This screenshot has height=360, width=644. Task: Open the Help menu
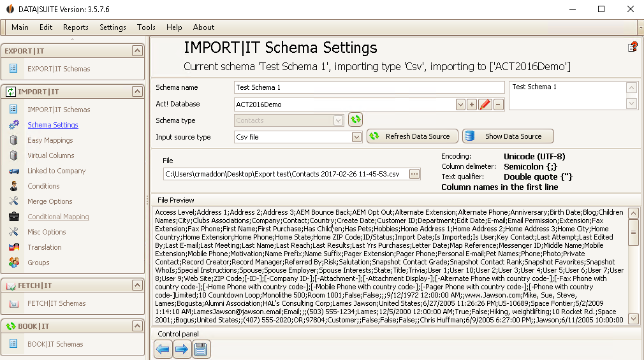[x=174, y=27]
